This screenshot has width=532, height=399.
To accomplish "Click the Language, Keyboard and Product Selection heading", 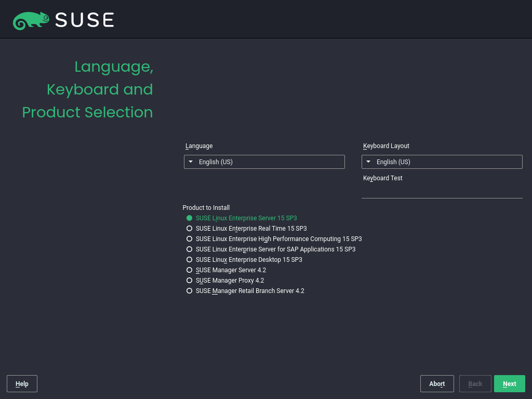I will [87, 89].
